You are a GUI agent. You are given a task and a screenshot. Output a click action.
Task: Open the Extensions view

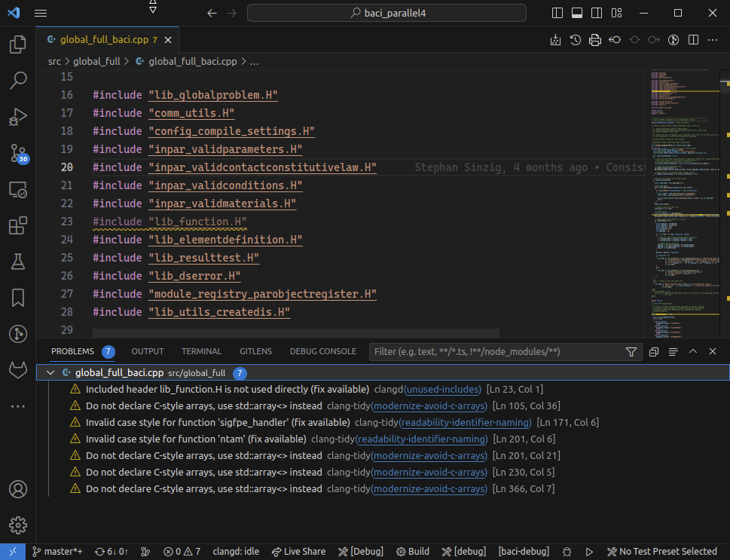click(x=17, y=226)
